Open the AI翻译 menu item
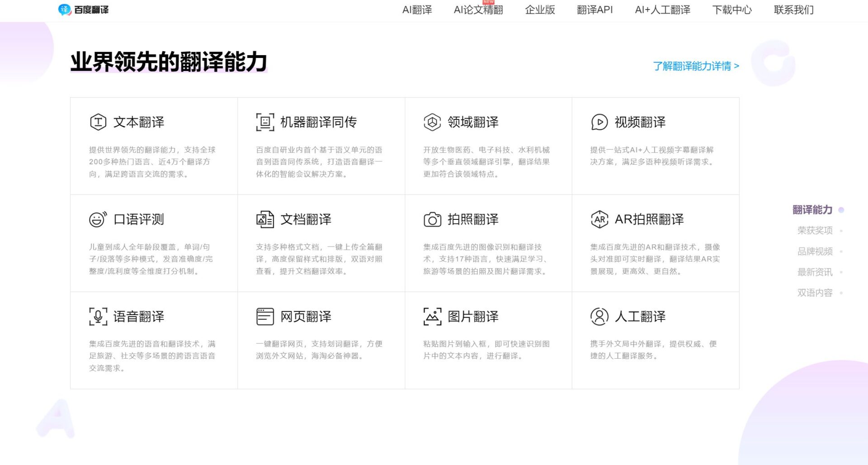The image size is (868, 465). point(417,10)
